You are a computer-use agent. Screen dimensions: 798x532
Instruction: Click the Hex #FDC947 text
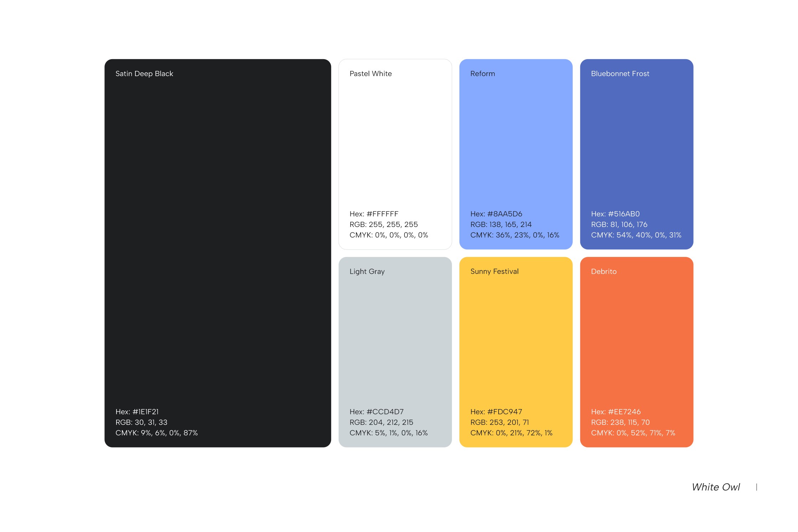point(496,412)
